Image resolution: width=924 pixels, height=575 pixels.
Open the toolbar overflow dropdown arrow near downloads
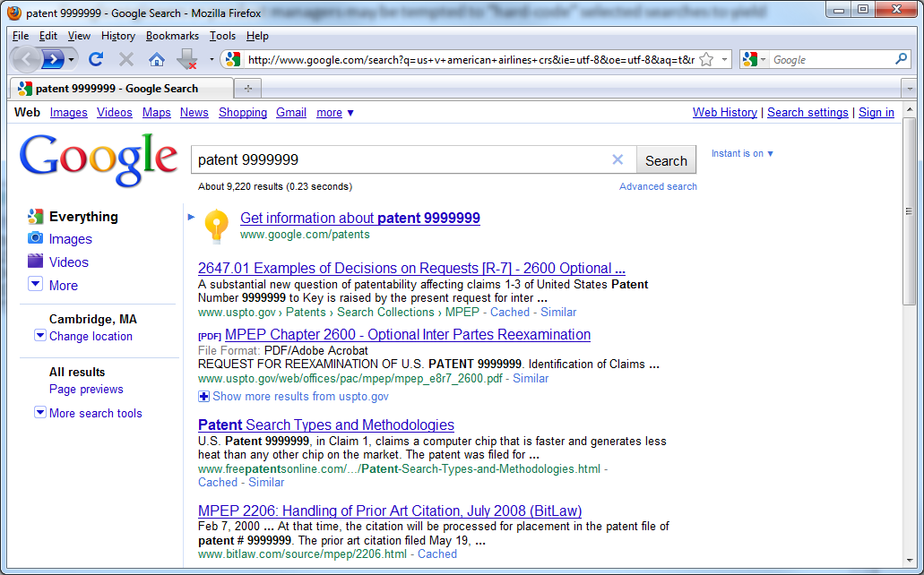211,59
